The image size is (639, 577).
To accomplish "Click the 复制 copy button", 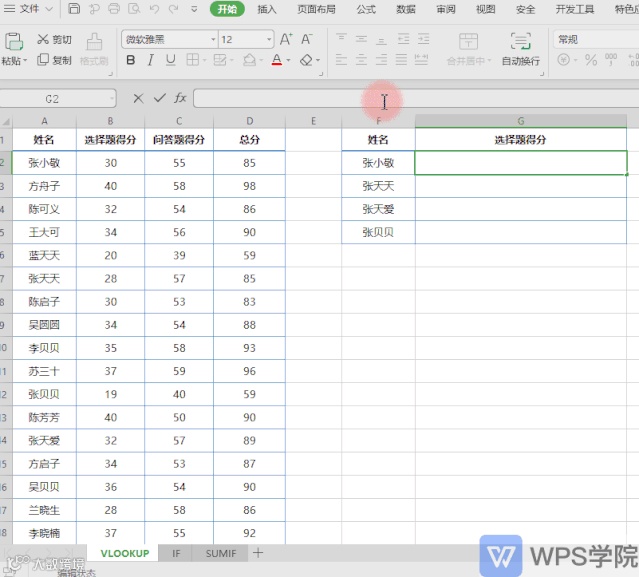I will click(x=54, y=60).
